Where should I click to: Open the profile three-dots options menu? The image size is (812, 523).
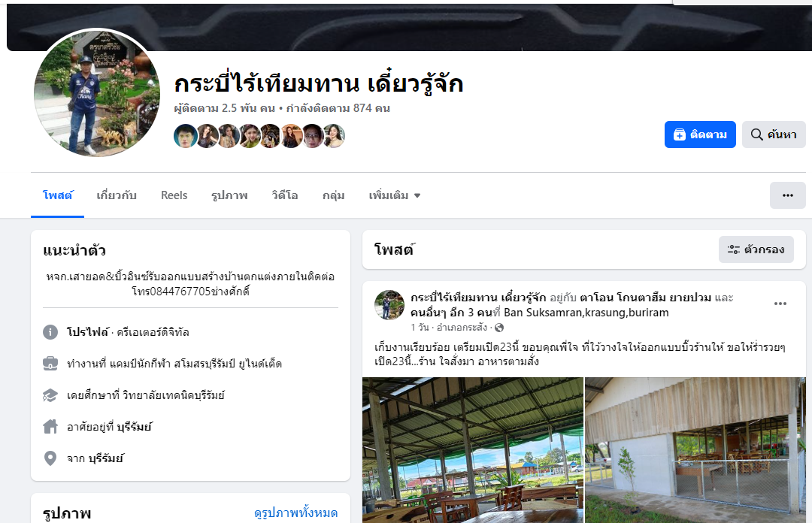(788, 195)
